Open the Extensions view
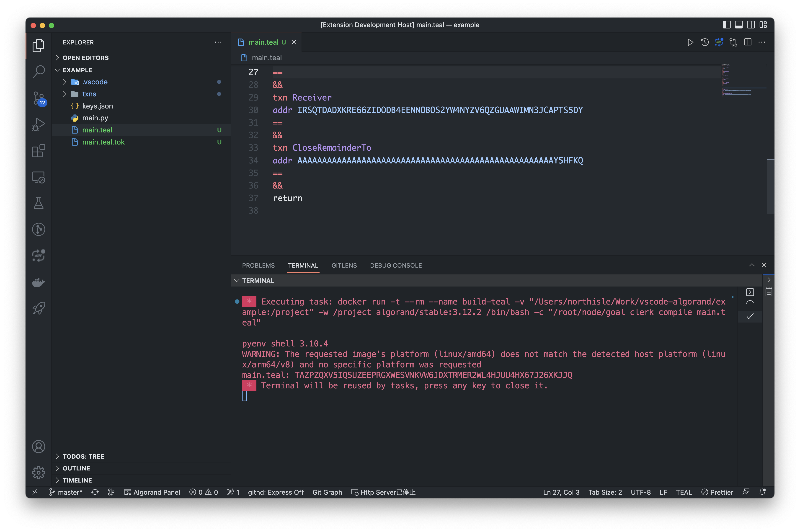The width and height of the screenshot is (800, 532). [38, 151]
